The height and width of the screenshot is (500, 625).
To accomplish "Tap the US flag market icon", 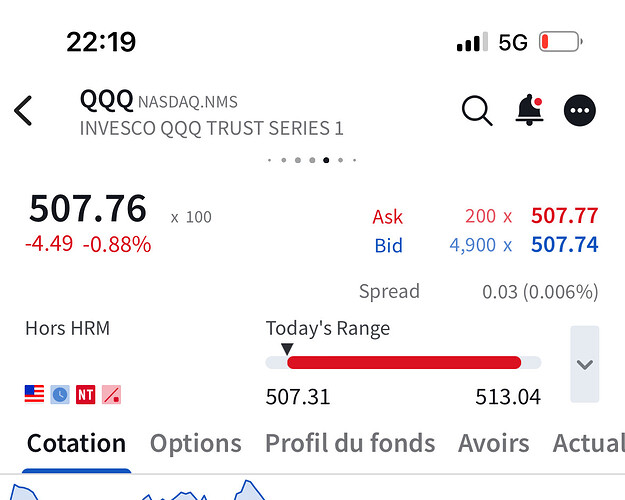I will click(x=34, y=394).
